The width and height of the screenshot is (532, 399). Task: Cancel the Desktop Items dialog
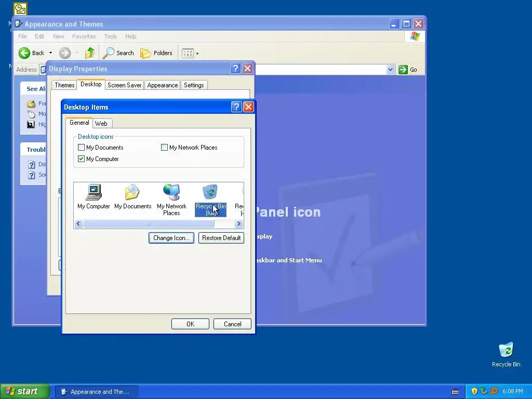232,324
